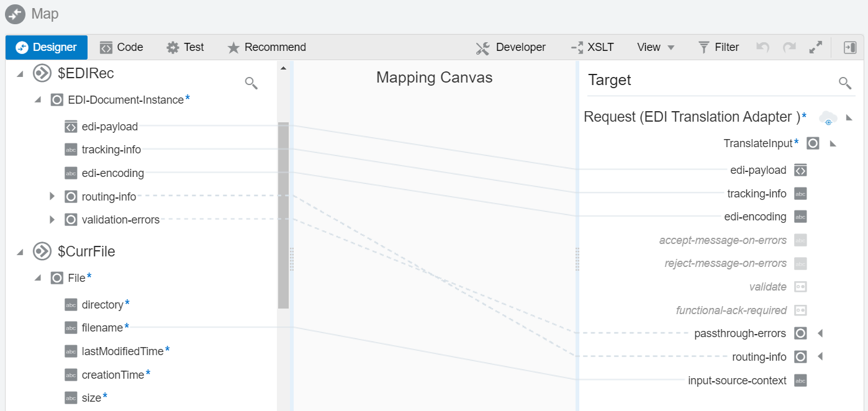This screenshot has height=411, width=868.
Task: Click the $CurrFile source variable icon
Action: point(42,251)
